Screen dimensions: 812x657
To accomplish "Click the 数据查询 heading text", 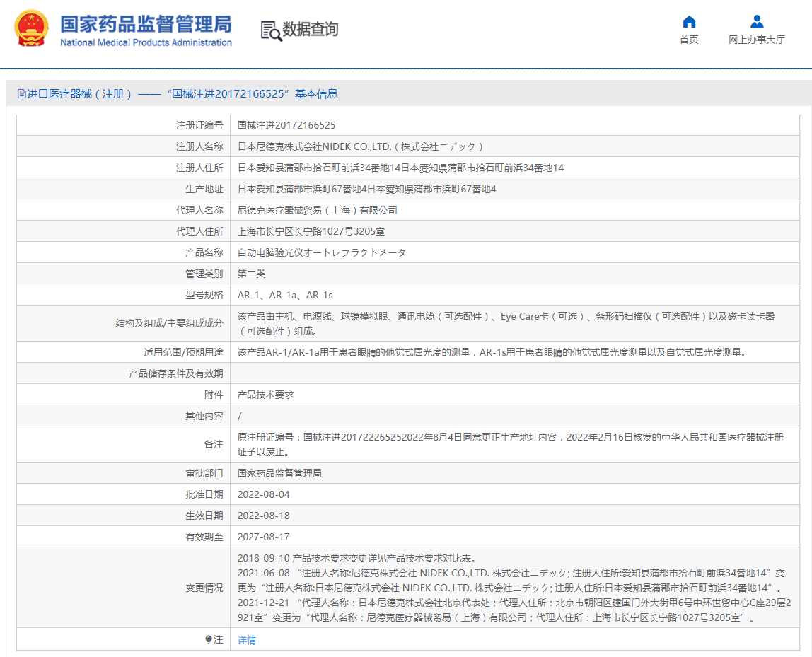I will point(311,29).
